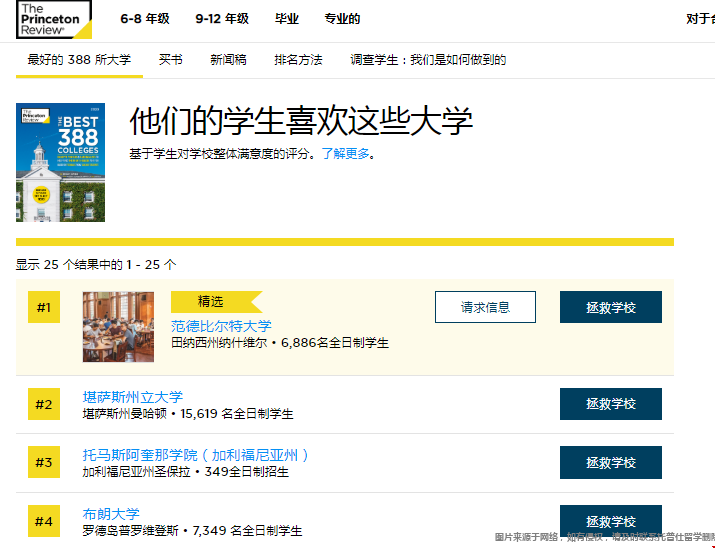Image resolution: width=715 pixels, height=548 pixels.
Task: Switch to the 新闻稿 tab
Action: 228,60
